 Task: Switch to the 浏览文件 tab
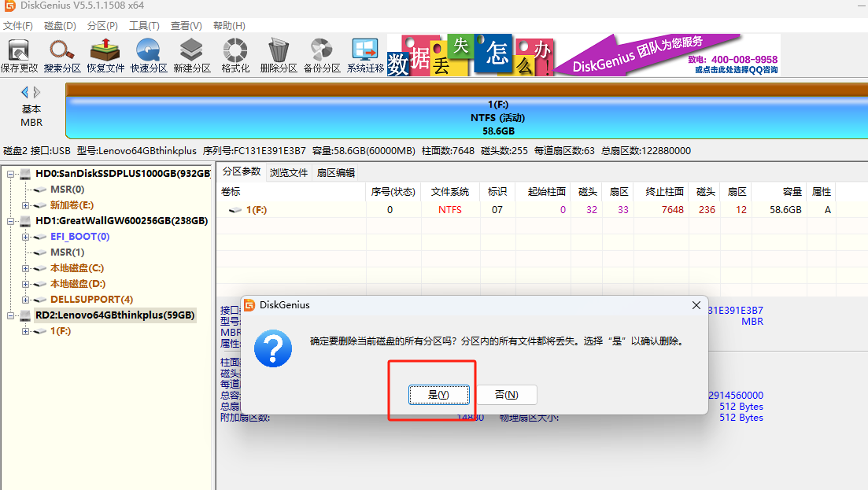coord(289,172)
